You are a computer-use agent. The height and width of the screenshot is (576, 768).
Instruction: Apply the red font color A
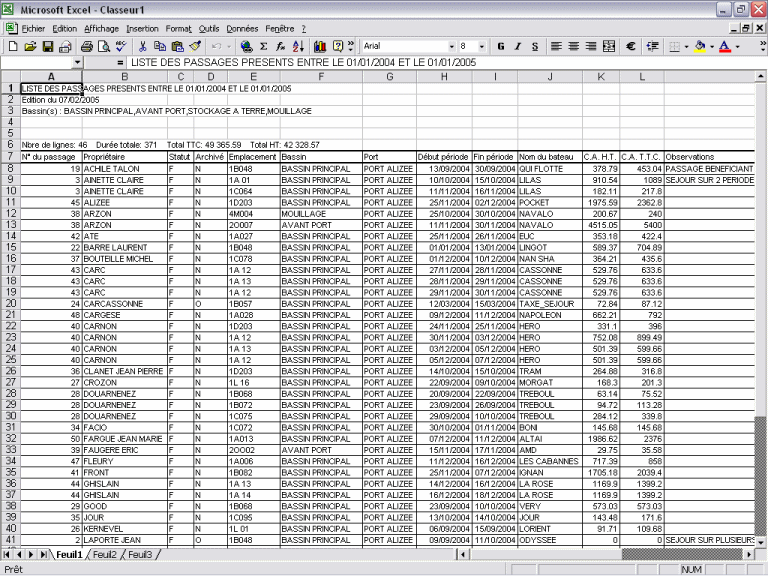[725, 47]
